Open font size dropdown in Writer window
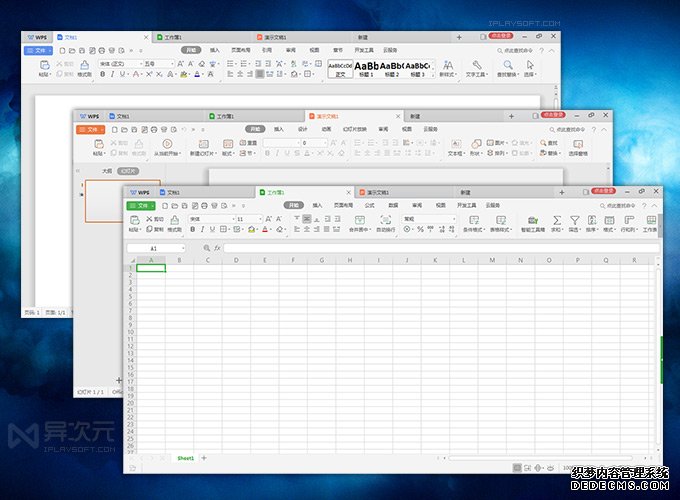The image size is (680, 500). [x=158, y=64]
